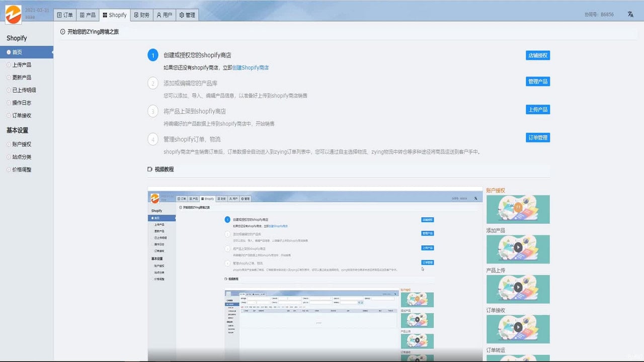Switch to the 管理 tab
Image resolution: width=644 pixels, height=362 pixels.
tap(187, 15)
